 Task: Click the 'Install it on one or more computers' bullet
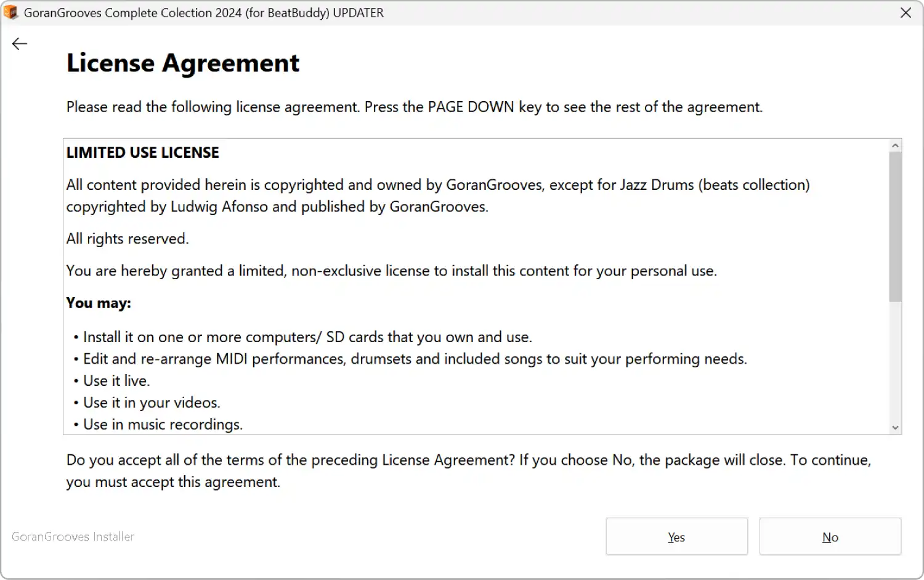coord(302,337)
